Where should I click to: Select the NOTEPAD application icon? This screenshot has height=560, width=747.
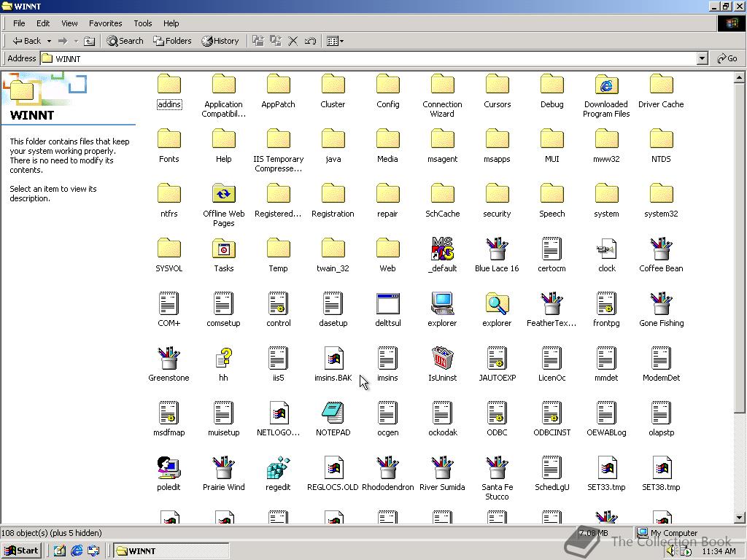pos(333,413)
